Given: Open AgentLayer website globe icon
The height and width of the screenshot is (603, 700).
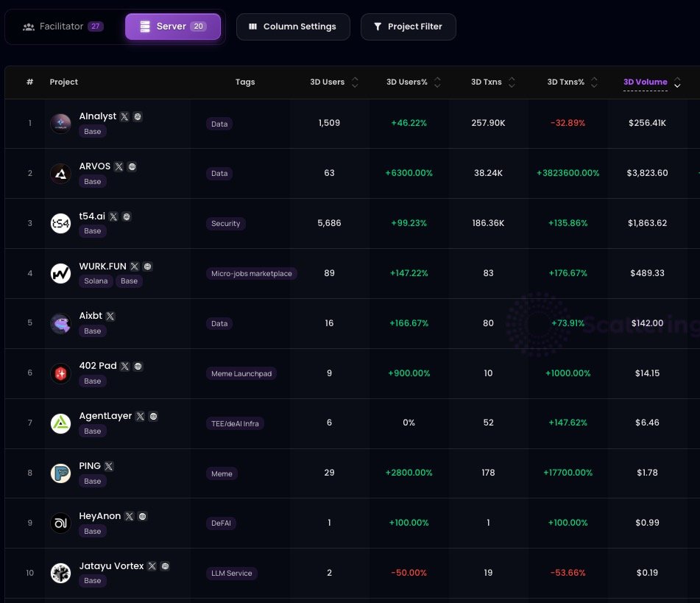Looking at the screenshot, I should (x=153, y=416).
